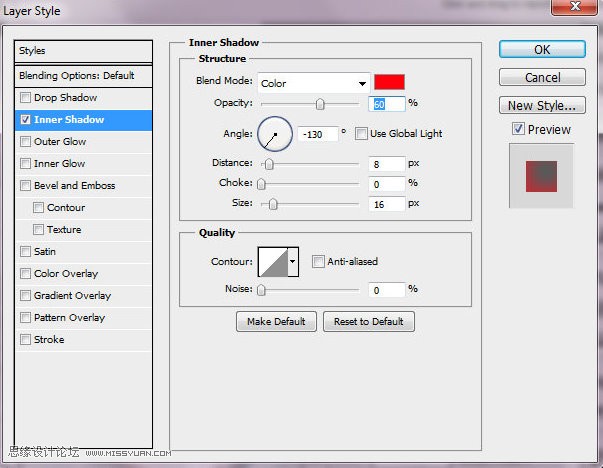The width and height of the screenshot is (603, 468).
Task: Click Reset to Default button
Action: pyautogui.click(x=369, y=321)
